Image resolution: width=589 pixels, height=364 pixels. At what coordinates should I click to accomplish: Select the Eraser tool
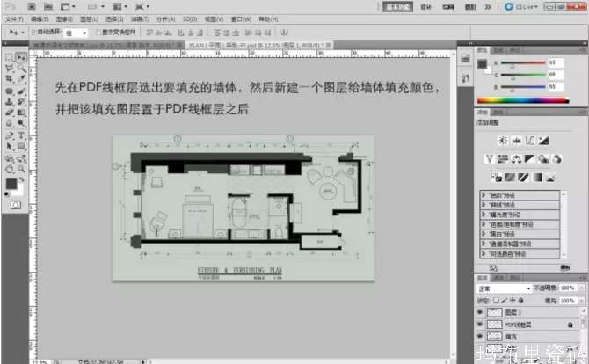click(9, 113)
